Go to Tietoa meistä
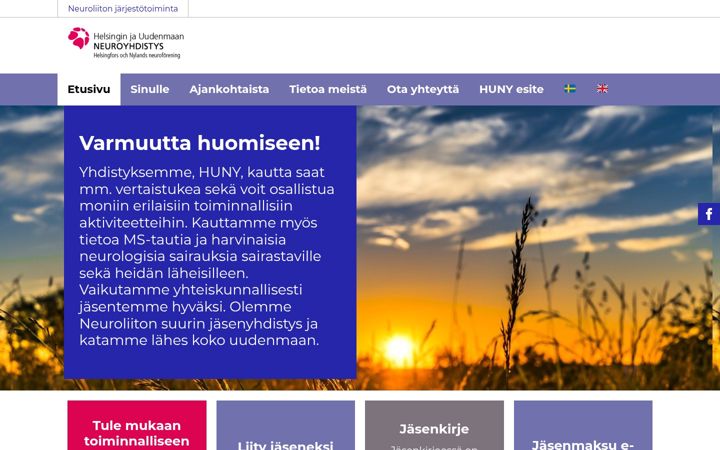 (328, 89)
